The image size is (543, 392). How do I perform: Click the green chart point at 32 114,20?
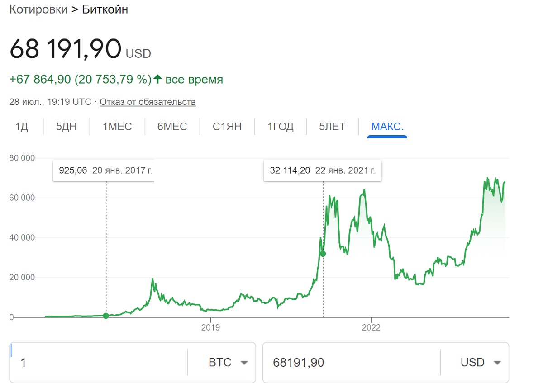(323, 254)
